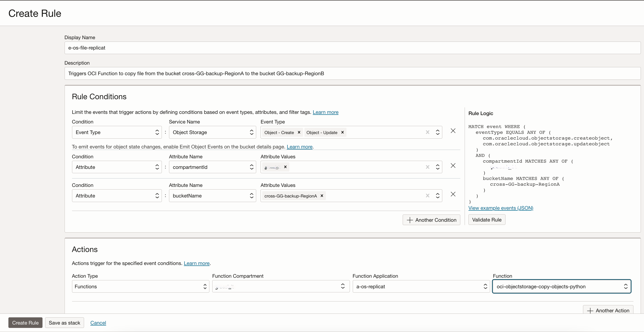Remove the cross-GG-backup-RegionA value tag
The image size is (644, 332).
[322, 196]
